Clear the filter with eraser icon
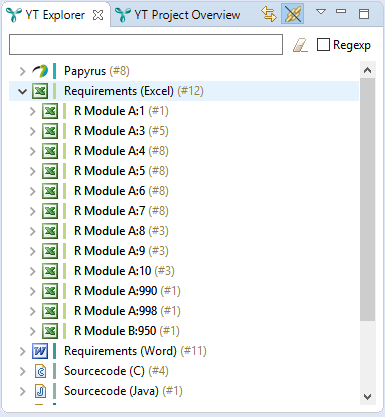This screenshot has height=417, width=385. point(300,45)
